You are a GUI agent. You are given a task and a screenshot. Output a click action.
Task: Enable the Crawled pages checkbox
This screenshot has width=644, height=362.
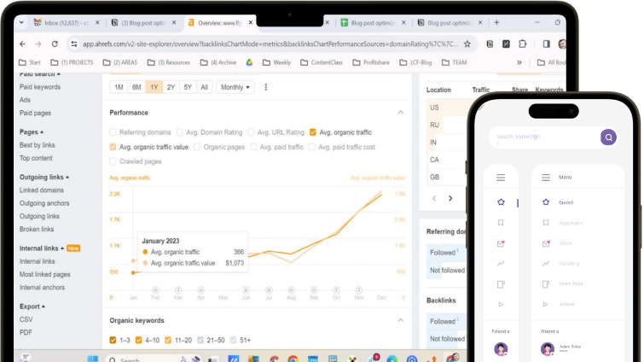(113, 161)
